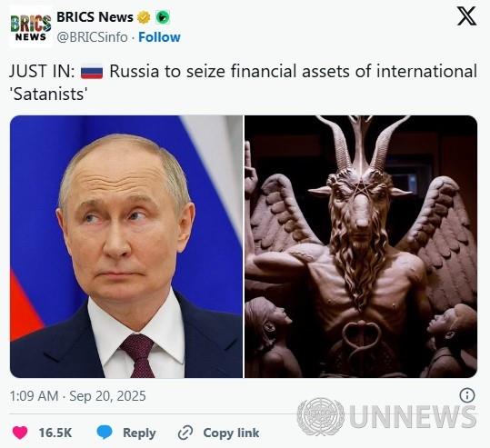Open the right goat statue image

(x=361, y=246)
